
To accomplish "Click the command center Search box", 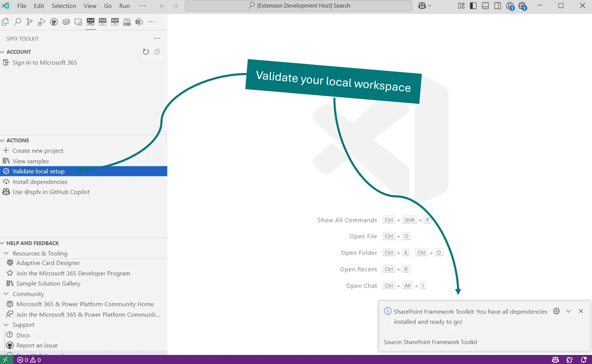I will click(x=299, y=6).
